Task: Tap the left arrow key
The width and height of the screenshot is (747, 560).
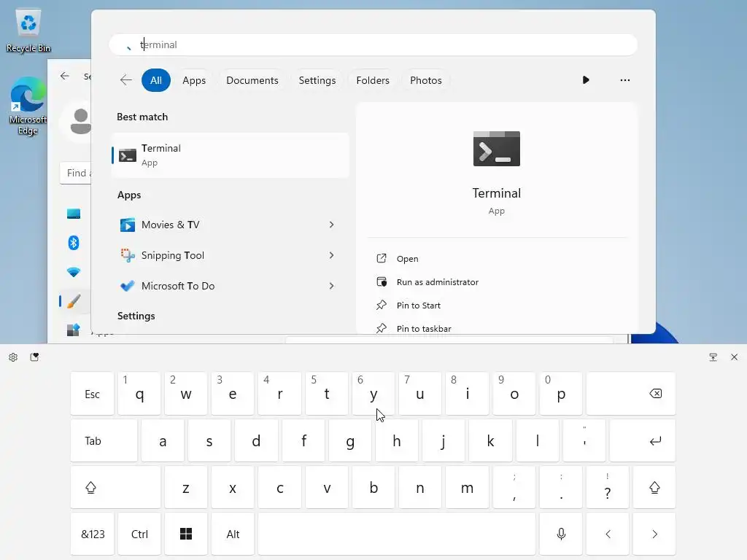Action: [x=608, y=534]
